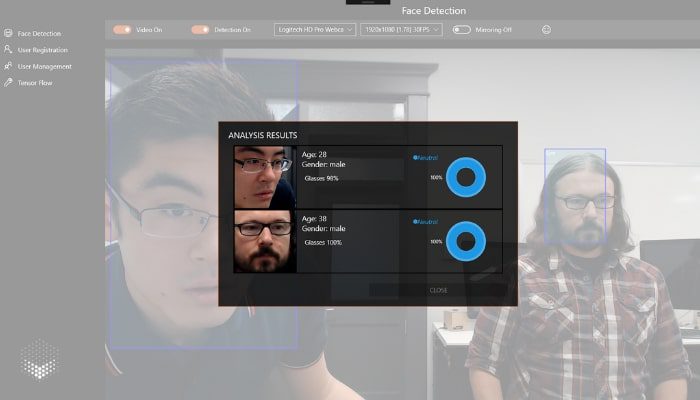Click the smiley face icon in toolbar
This screenshot has width=700, height=400.
click(547, 29)
